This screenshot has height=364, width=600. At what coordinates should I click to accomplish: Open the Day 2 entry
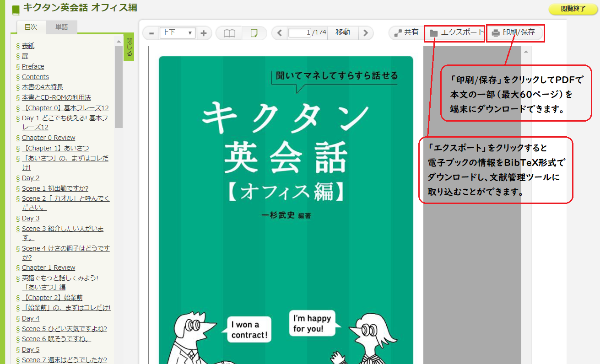click(x=31, y=178)
